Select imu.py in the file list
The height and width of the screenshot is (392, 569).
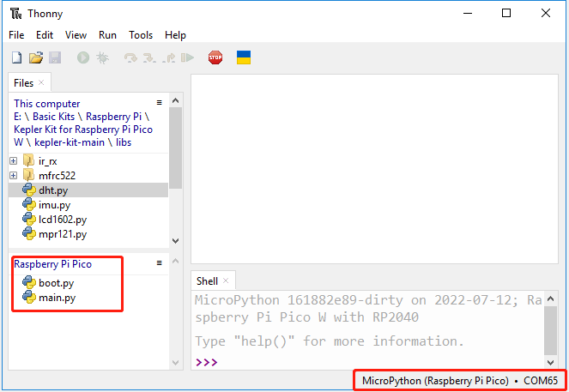click(88, 204)
